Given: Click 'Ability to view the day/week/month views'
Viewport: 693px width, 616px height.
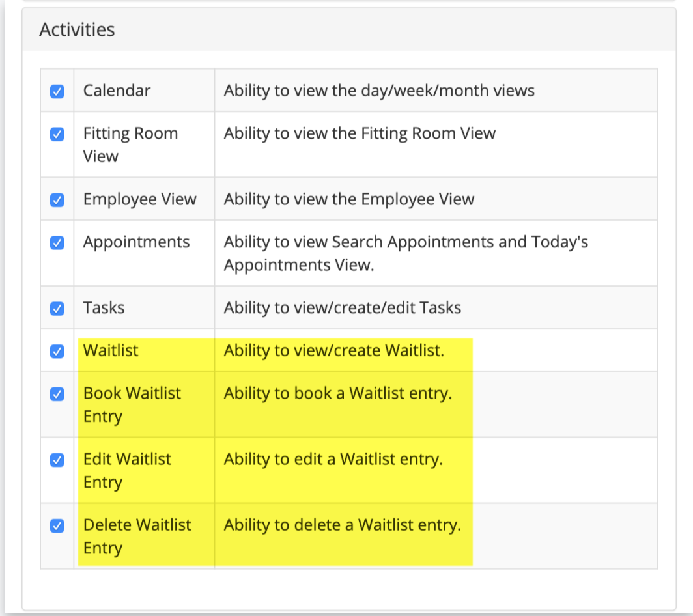Looking at the screenshot, I should [x=379, y=91].
